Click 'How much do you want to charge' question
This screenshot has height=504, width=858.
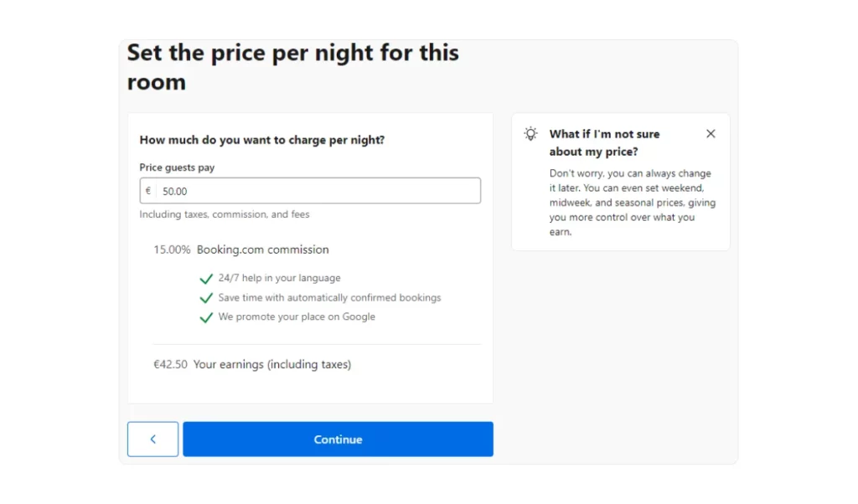(262, 141)
